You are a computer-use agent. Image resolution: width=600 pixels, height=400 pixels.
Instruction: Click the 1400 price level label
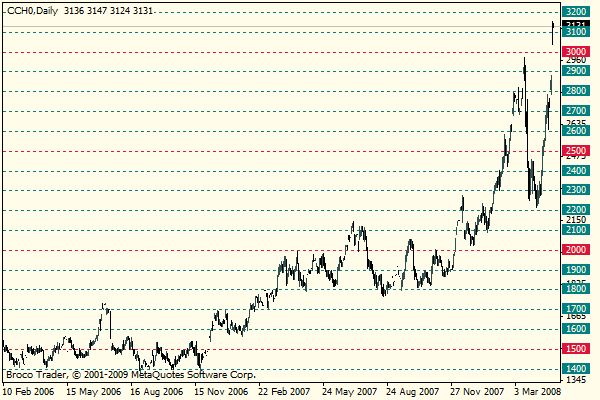[x=576, y=369]
